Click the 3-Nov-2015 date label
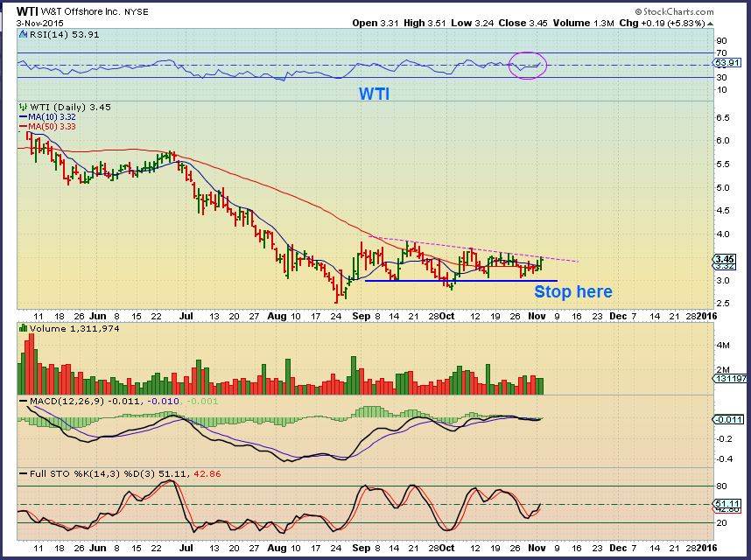Viewport: 751px width, 560px height. [39, 23]
